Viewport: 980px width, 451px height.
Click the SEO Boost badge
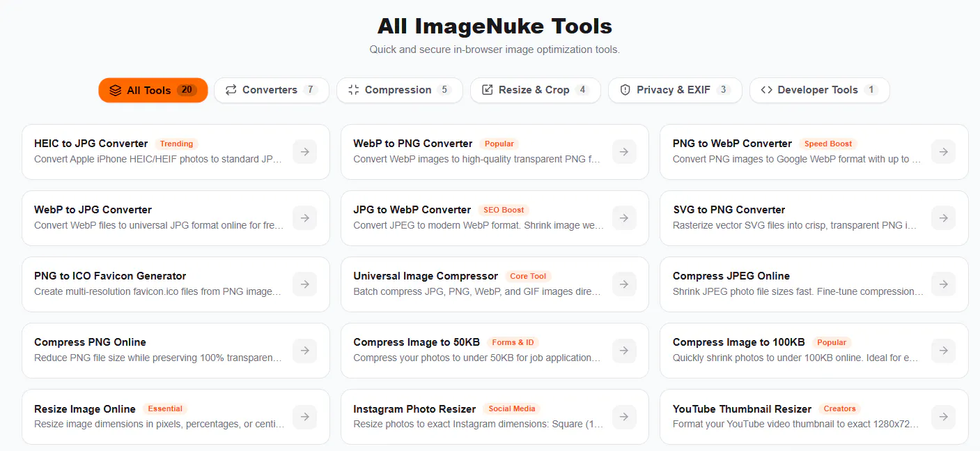click(504, 210)
